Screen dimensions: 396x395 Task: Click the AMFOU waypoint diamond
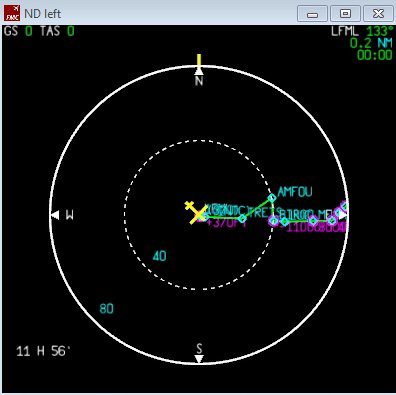point(272,198)
